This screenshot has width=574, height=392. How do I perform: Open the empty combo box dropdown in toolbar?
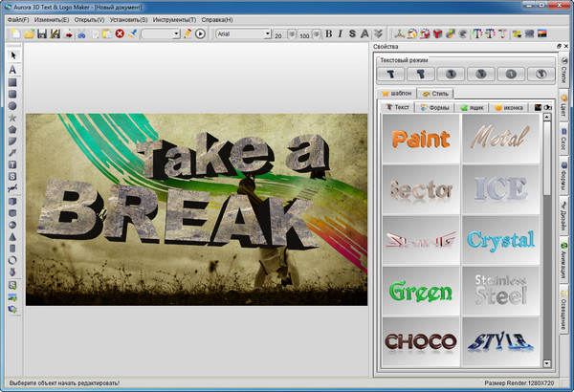coord(176,34)
